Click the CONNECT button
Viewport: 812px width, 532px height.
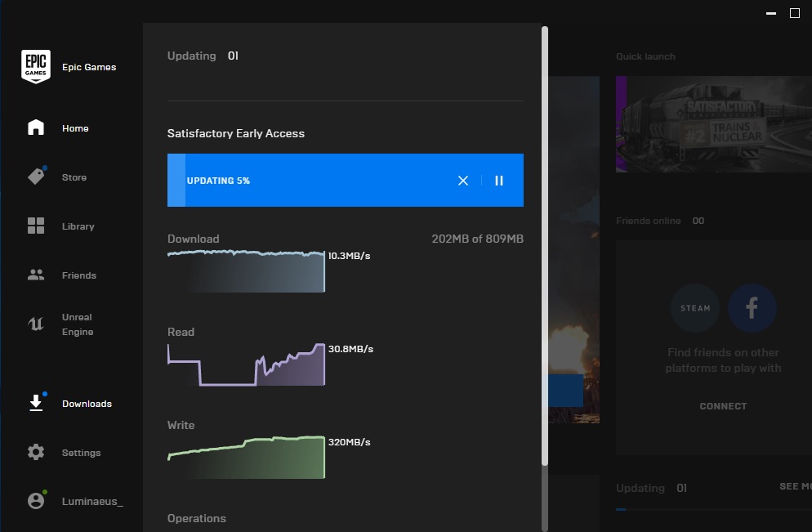[x=723, y=406]
